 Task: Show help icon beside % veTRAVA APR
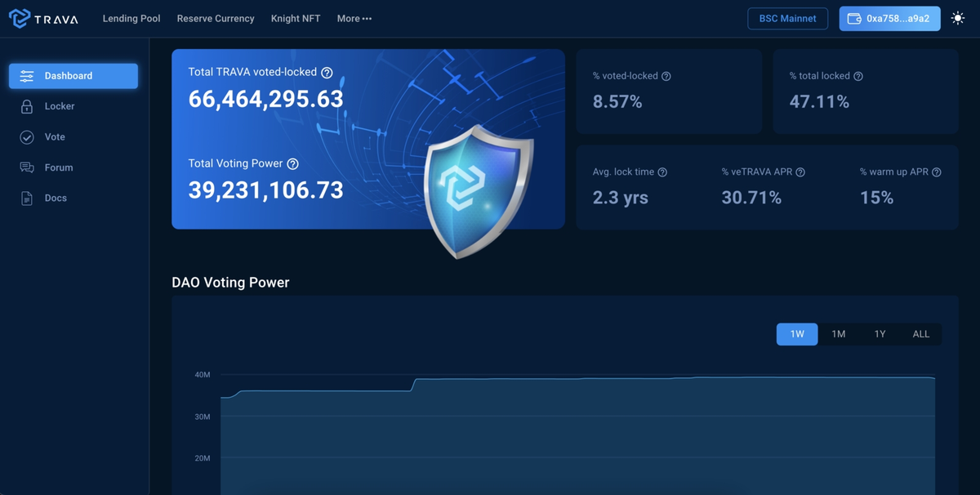point(800,172)
